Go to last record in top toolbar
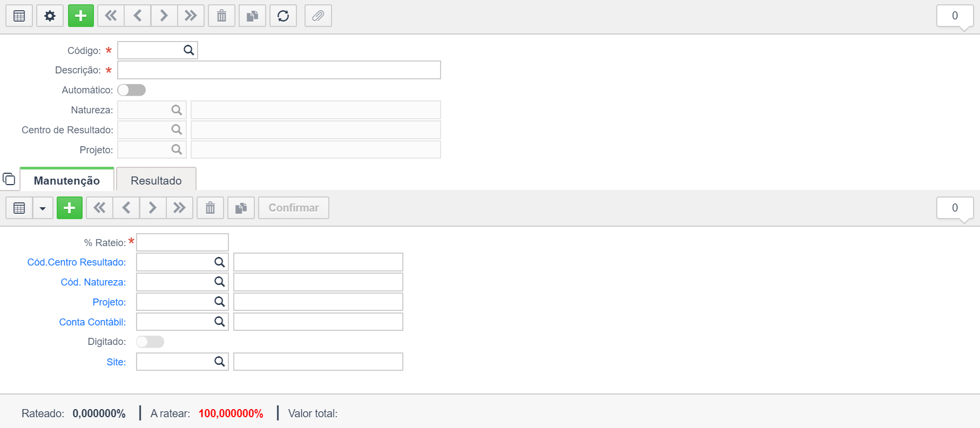The height and width of the screenshot is (428, 980). coord(191,16)
